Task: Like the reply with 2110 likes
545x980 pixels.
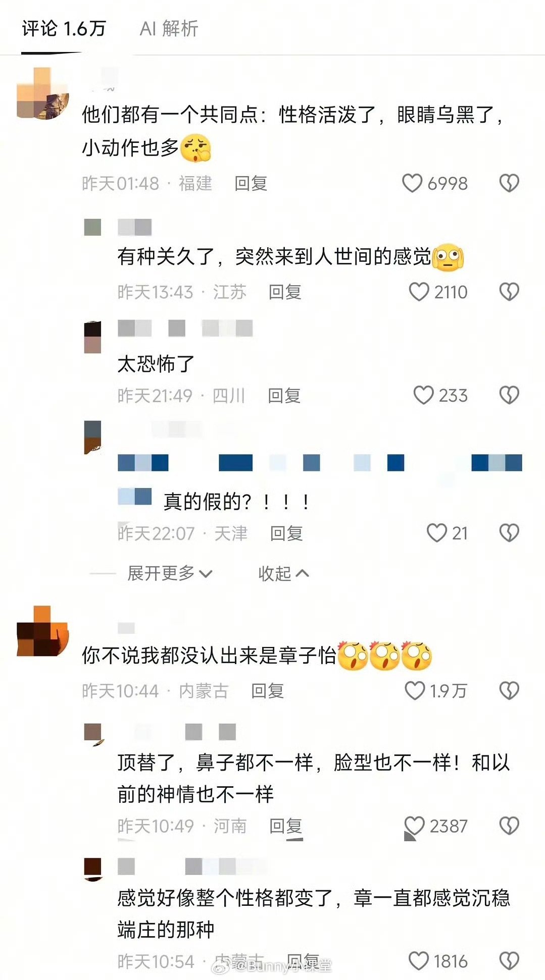Action: [419, 292]
